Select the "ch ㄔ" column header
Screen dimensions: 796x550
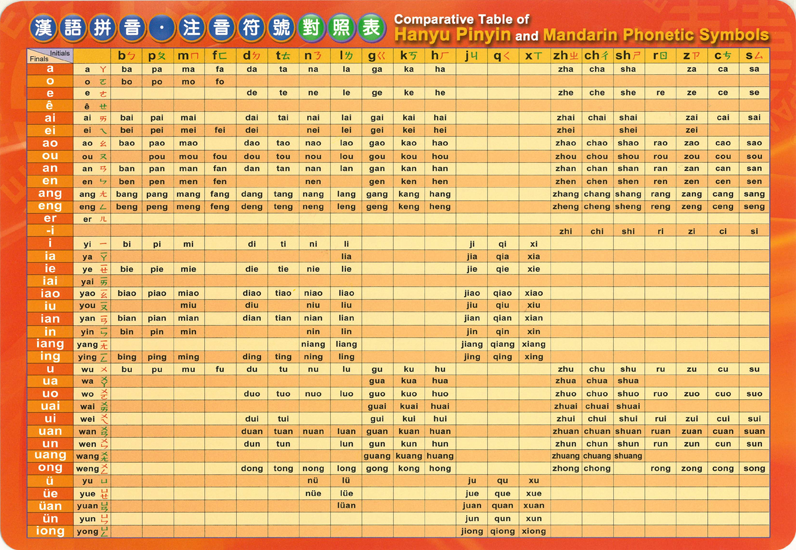597,56
